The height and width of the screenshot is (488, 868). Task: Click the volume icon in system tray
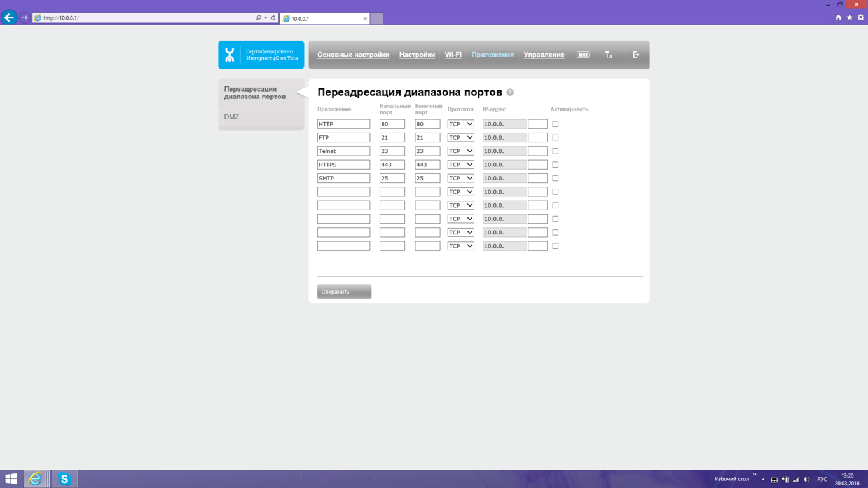(x=807, y=480)
